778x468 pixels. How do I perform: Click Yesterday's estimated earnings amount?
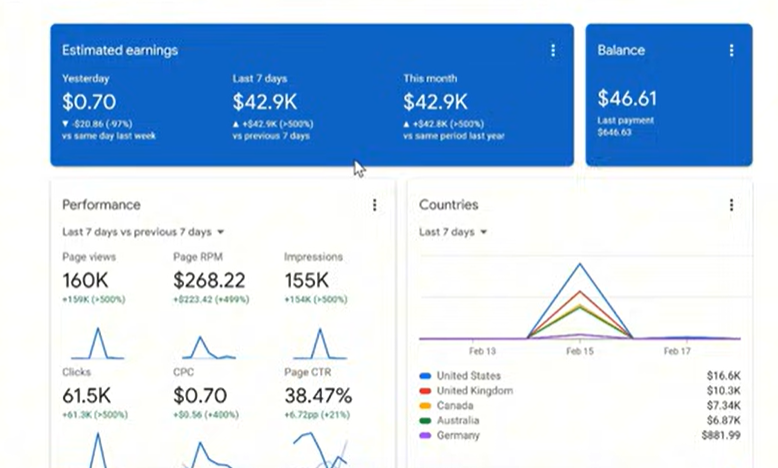point(89,102)
